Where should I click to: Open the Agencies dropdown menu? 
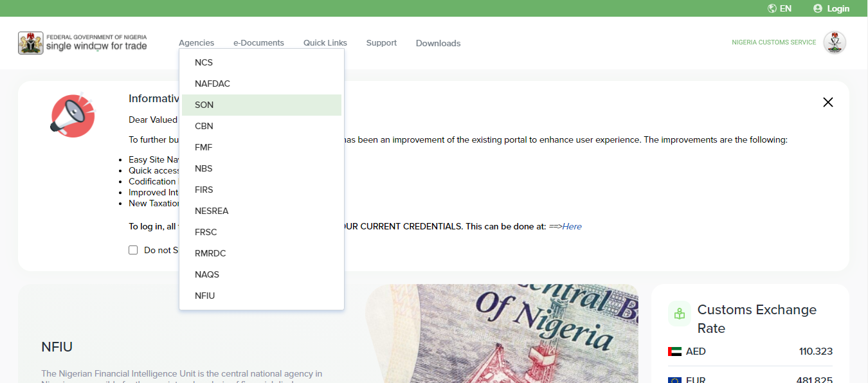(196, 43)
